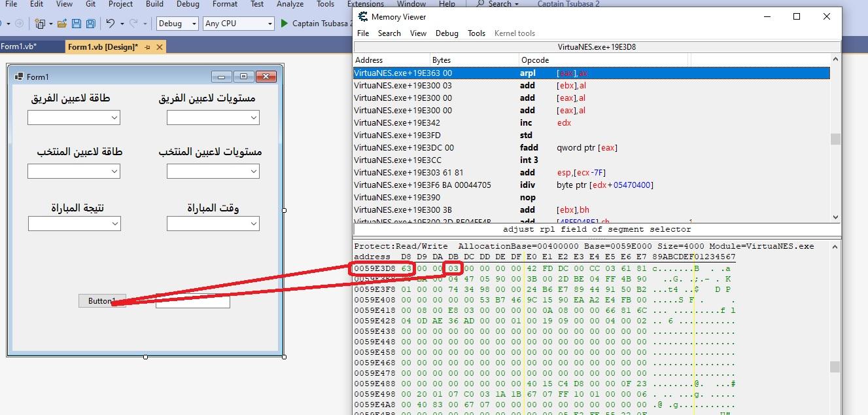
Task: Pin the Form1.vb [Design] tab
Action: [x=147, y=47]
